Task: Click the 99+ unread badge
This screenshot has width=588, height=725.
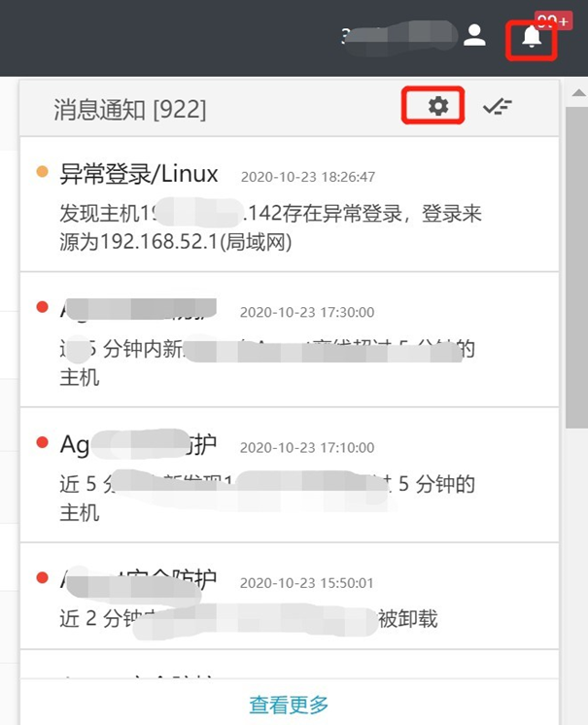Action: pyautogui.click(x=554, y=20)
